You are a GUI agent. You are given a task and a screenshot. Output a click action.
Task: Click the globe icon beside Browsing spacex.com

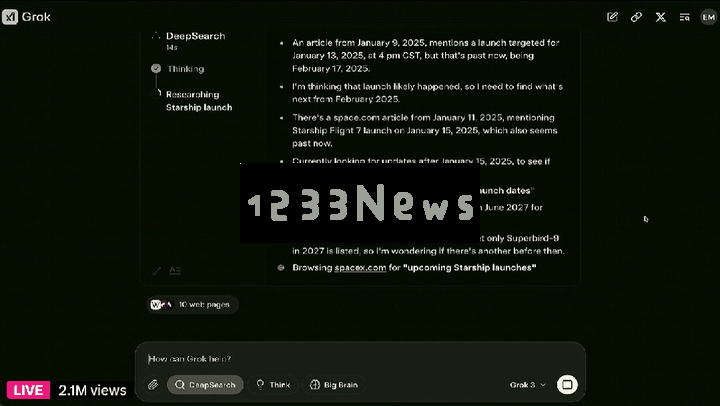[281, 268]
